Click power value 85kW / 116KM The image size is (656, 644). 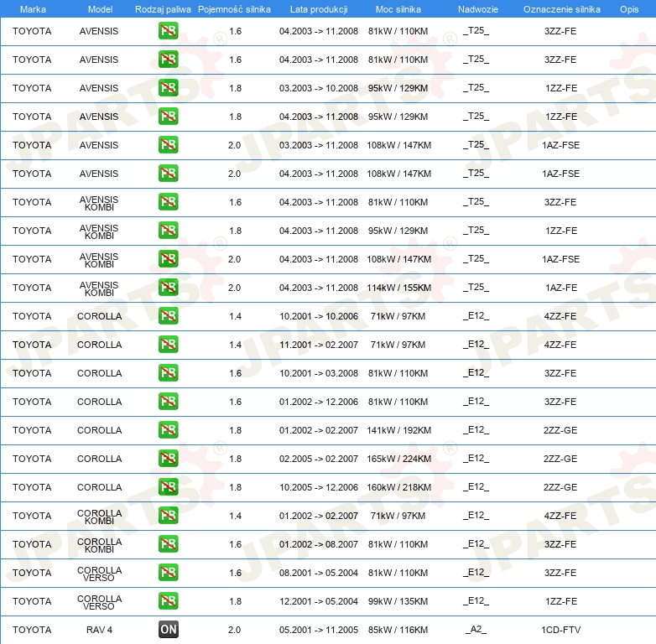(398, 630)
